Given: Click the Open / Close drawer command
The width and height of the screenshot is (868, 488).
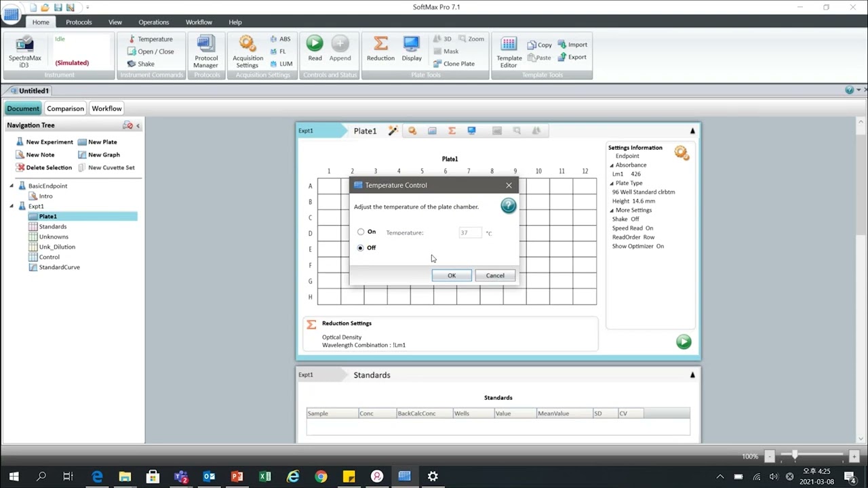Looking at the screenshot, I should 151,52.
